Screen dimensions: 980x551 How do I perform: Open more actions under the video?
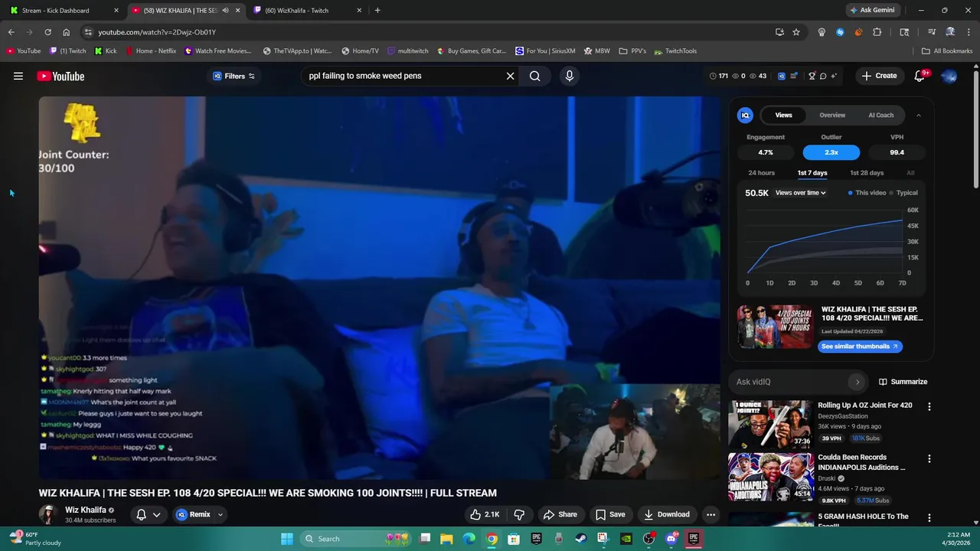tap(710, 514)
